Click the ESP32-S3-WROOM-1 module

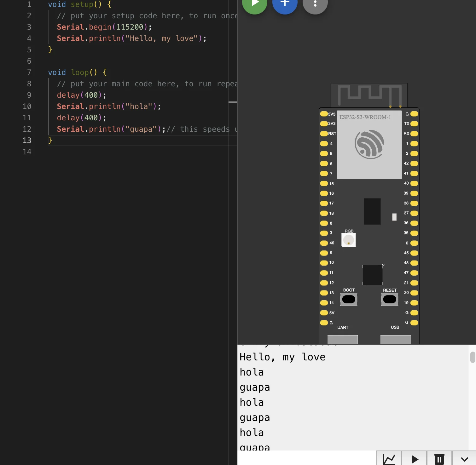[x=369, y=145]
